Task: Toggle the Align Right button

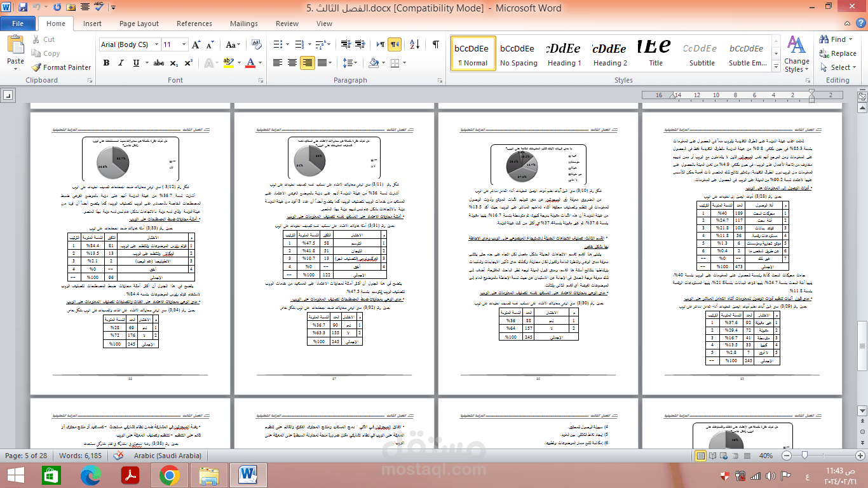Action: [x=308, y=63]
